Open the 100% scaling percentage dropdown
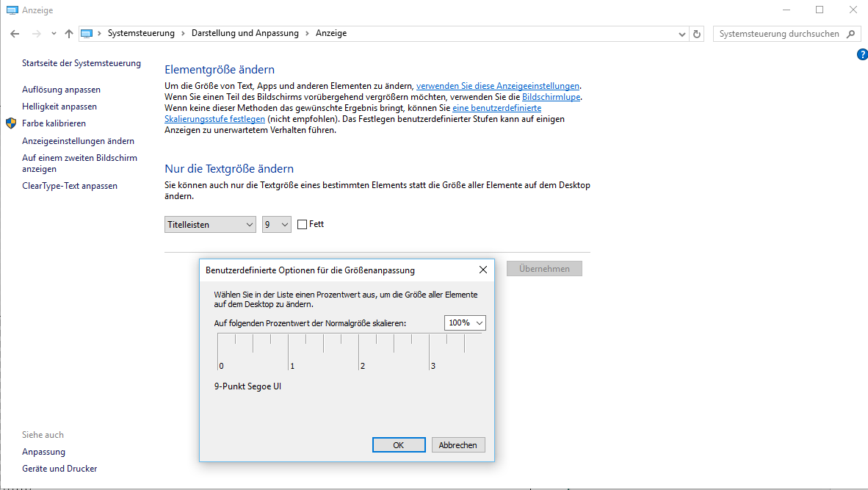Image resolution: width=868 pixels, height=490 pixels. click(x=465, y=323)
